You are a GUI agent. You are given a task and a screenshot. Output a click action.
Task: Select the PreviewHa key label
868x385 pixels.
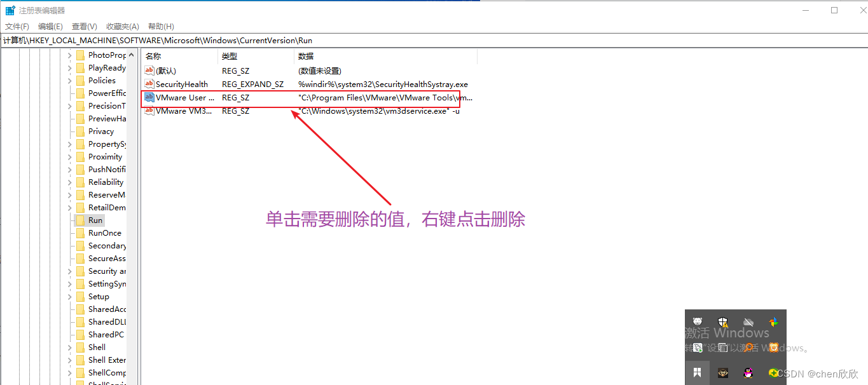(x=107, y=119)
